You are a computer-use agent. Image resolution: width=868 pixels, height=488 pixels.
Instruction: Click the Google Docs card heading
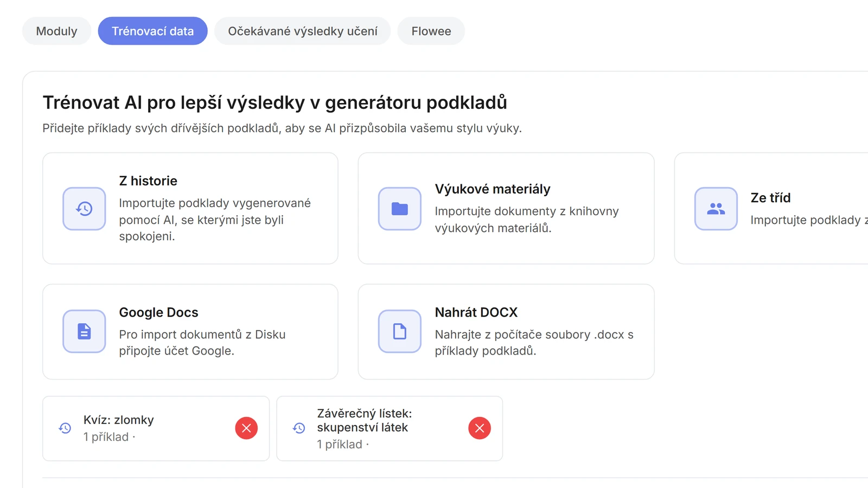pyautogui.click(x=158, y=312)
